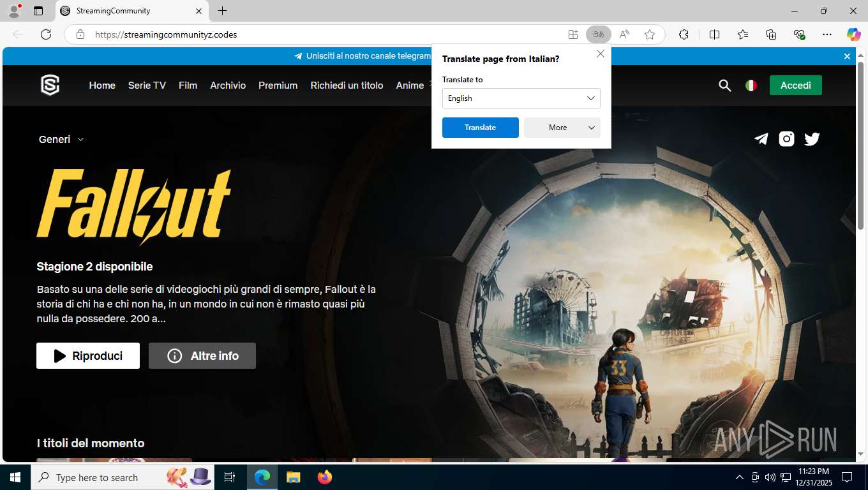Image resolution: width=868 pixels, height=490 pixels.
Task: Open Edge settings and more menu
Action: pyautogui.click(x=827, y=34)
